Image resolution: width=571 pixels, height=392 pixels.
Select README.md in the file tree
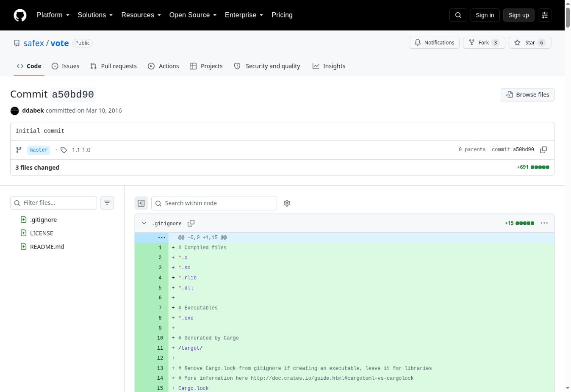[x=47, y=247]
